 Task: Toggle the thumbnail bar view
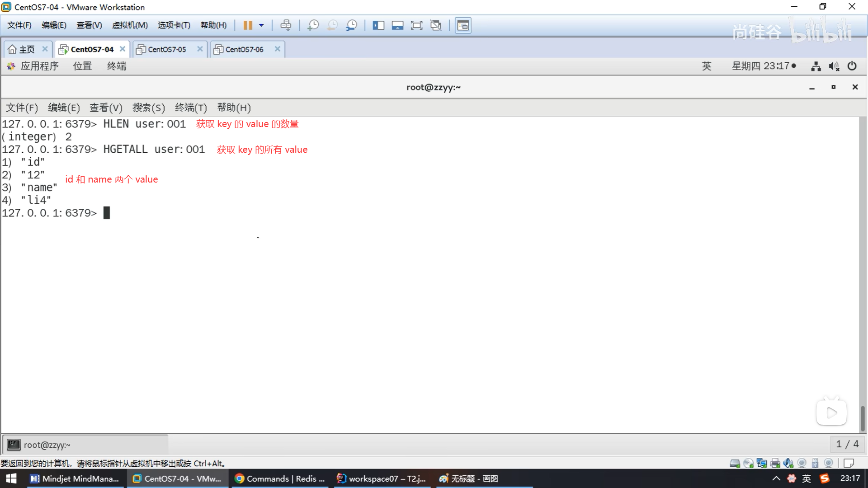397,25
